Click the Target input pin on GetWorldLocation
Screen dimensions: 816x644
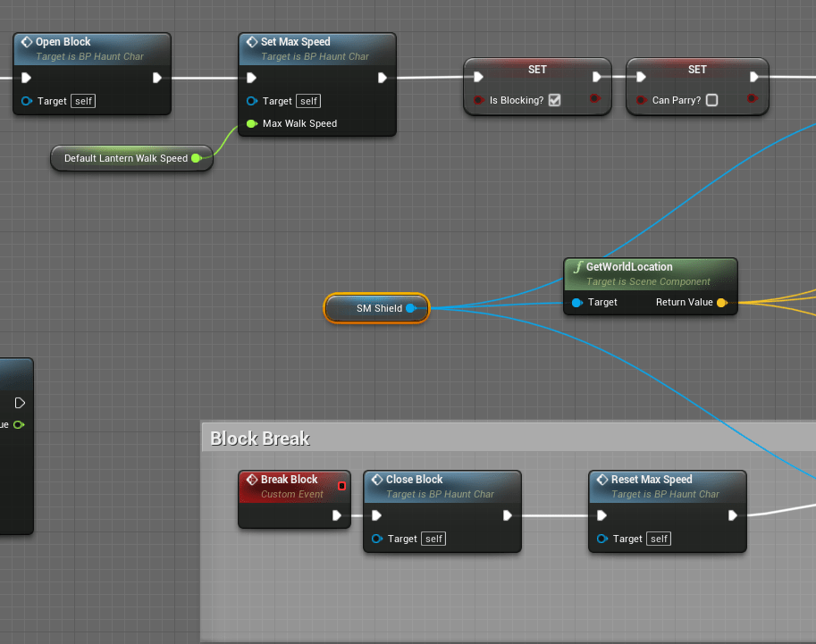coord(576,303)
